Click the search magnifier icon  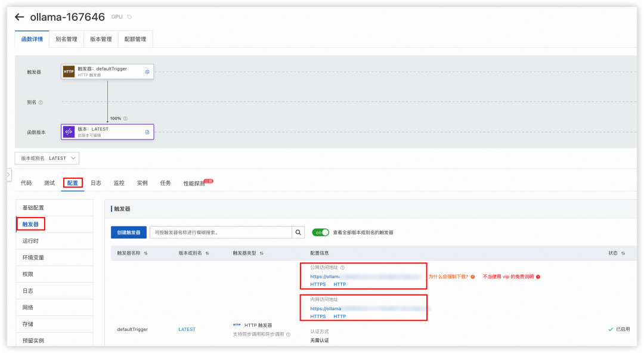(x=298, y=232)
